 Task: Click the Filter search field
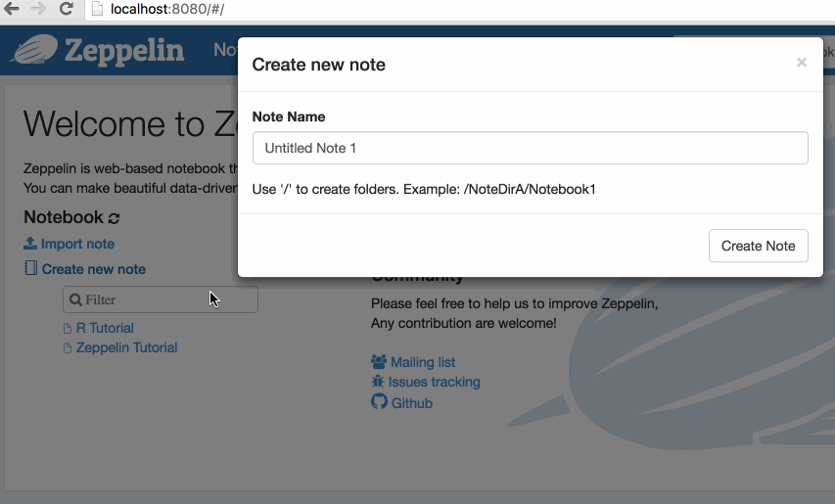click(x=161, y=299)
